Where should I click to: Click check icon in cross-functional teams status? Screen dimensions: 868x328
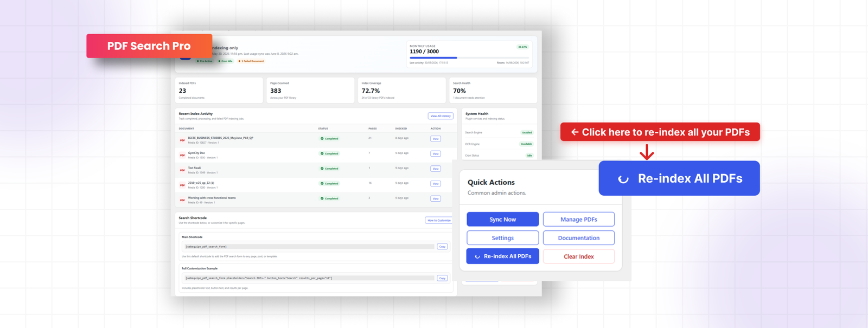point(322,198)
